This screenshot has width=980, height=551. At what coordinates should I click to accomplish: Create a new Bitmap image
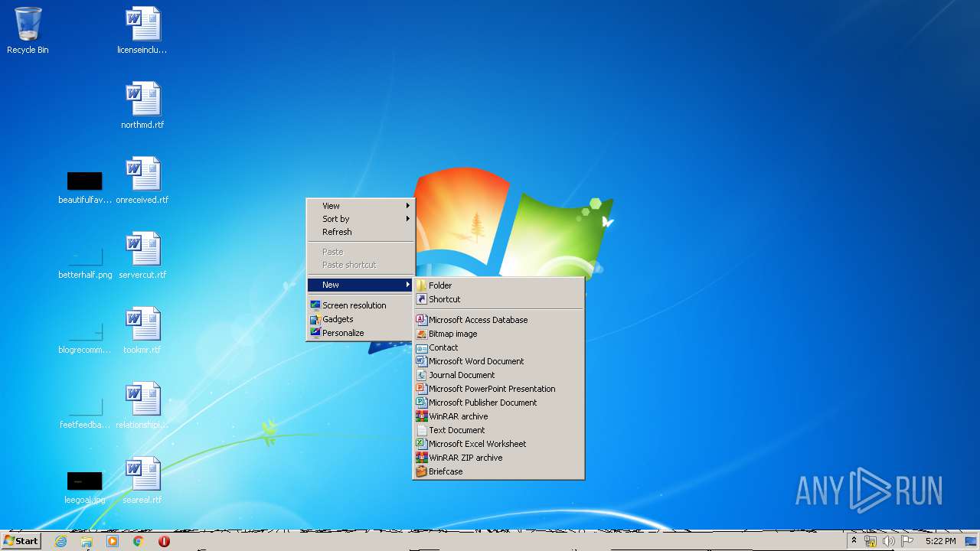498,334
